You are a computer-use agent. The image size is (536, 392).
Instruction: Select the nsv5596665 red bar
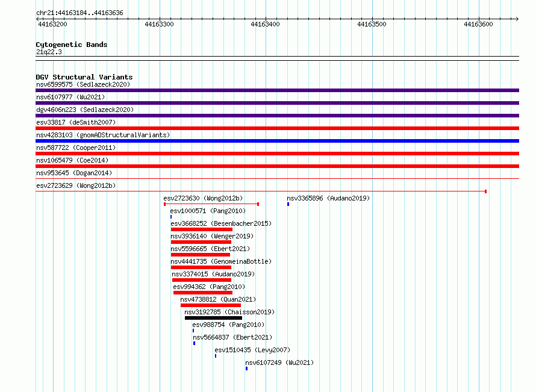201,255
